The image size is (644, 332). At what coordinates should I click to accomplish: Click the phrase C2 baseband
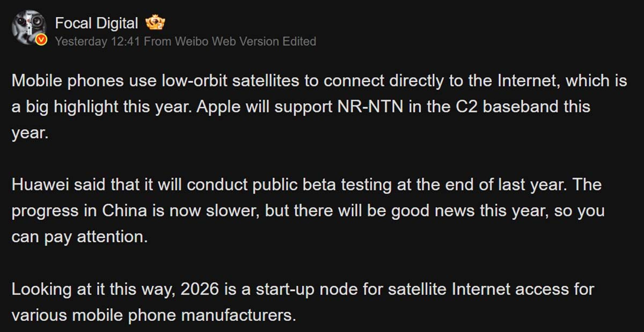pos(482,106)
